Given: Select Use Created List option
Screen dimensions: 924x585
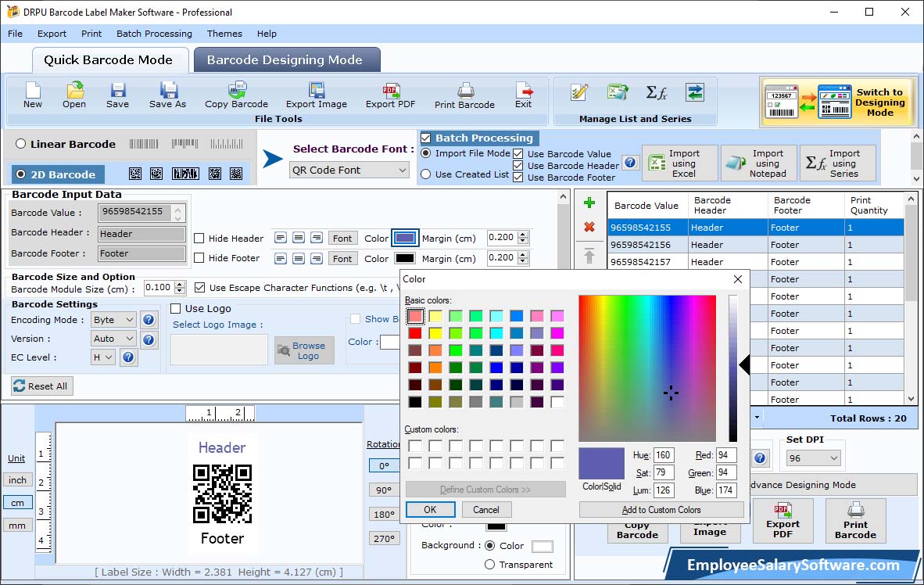Looking at the screenshot, I should click(x=425, y=174).
